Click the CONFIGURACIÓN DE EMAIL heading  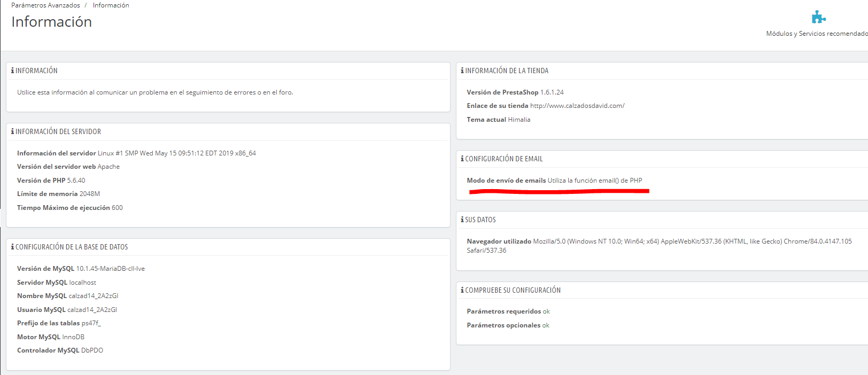pos(504,159)
